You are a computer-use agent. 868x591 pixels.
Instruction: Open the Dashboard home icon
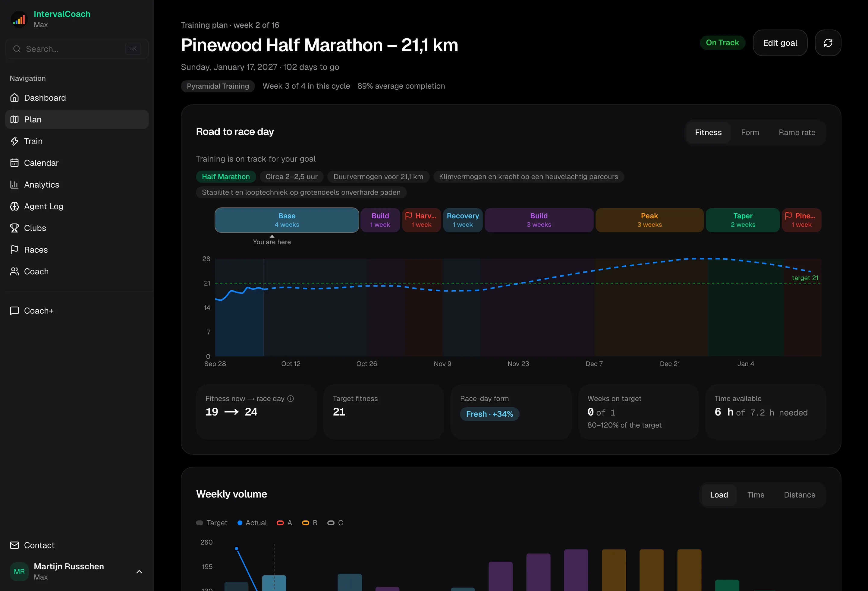click(14, 98)
